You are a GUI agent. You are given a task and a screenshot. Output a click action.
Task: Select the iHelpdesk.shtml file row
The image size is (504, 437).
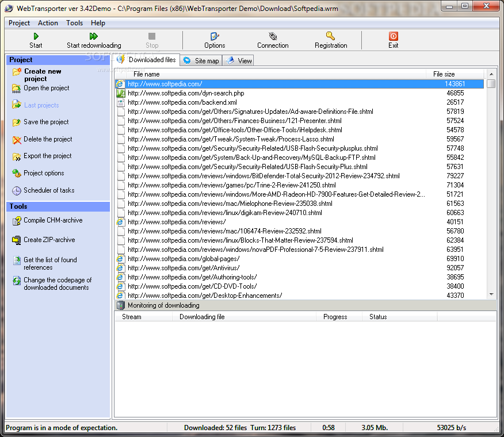coord(300,130)
